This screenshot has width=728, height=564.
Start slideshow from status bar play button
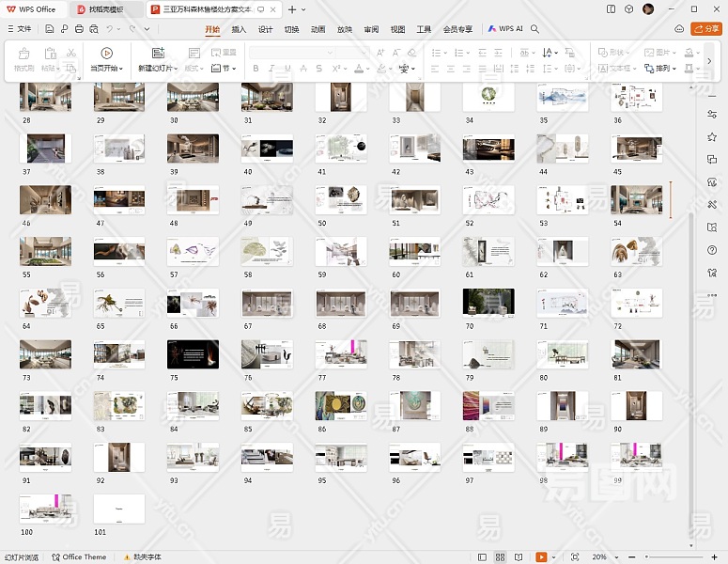tap(541, 557)
